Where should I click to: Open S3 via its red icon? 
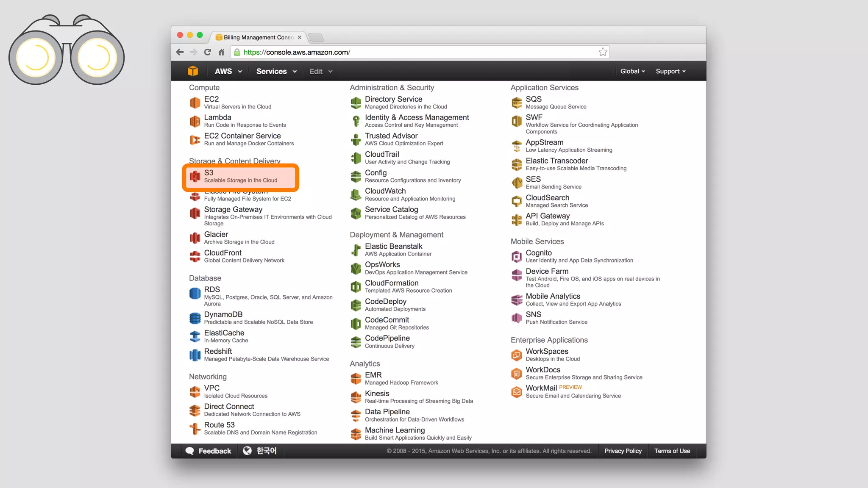[x=195, y=176]
